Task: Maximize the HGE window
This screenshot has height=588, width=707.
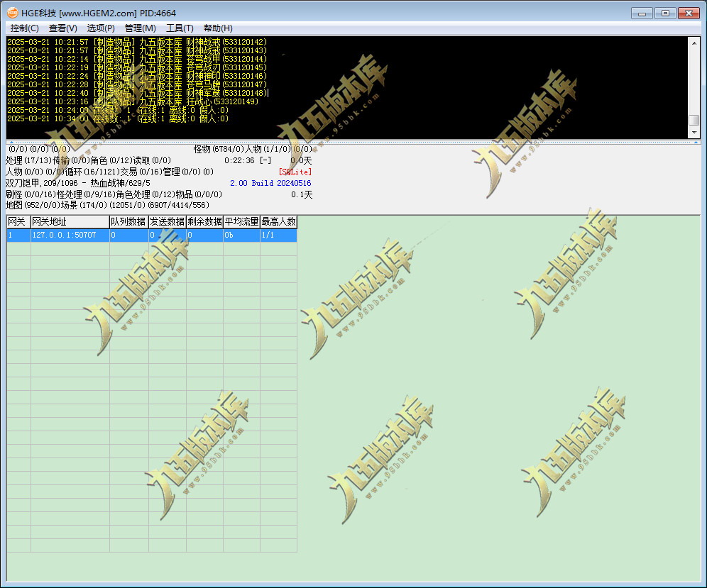Action: click(666, 13)
